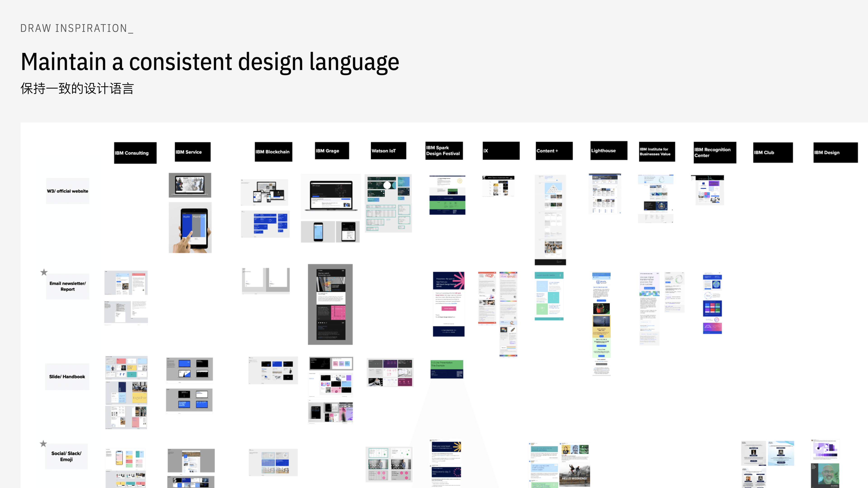
Task: Select the IBM Spark Design Festival label
Action: pos(444,150)
